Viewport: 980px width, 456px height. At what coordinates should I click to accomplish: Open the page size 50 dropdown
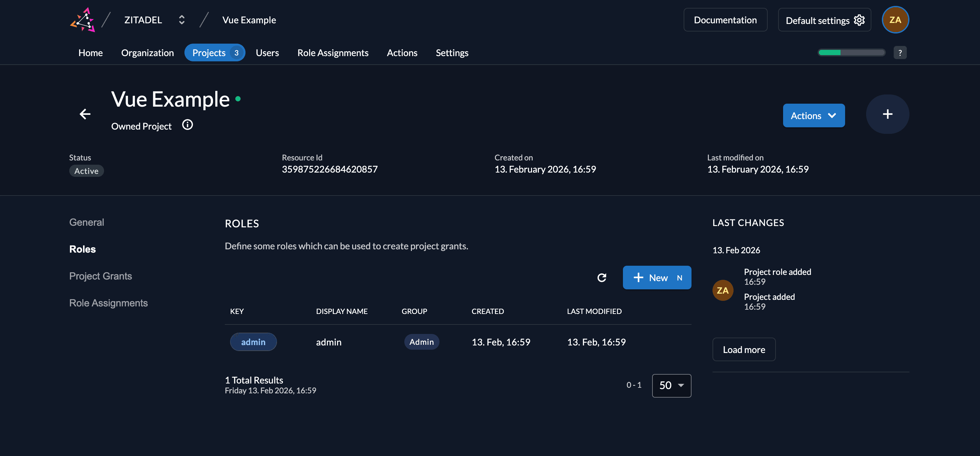click(671, 385)
